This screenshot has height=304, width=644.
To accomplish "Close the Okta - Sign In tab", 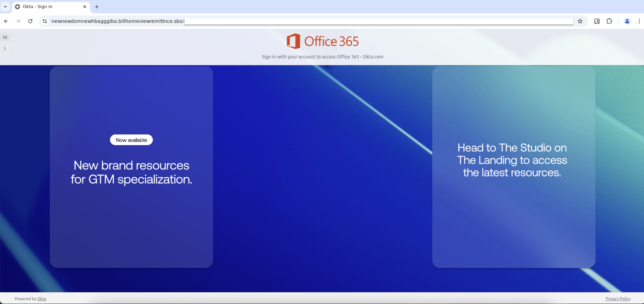I will click(85, 7).
